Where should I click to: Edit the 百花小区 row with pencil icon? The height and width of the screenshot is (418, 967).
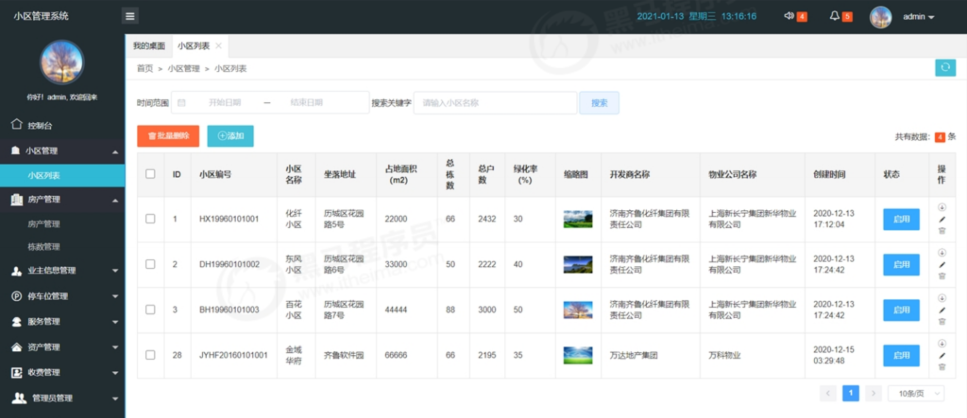point(942,310)
